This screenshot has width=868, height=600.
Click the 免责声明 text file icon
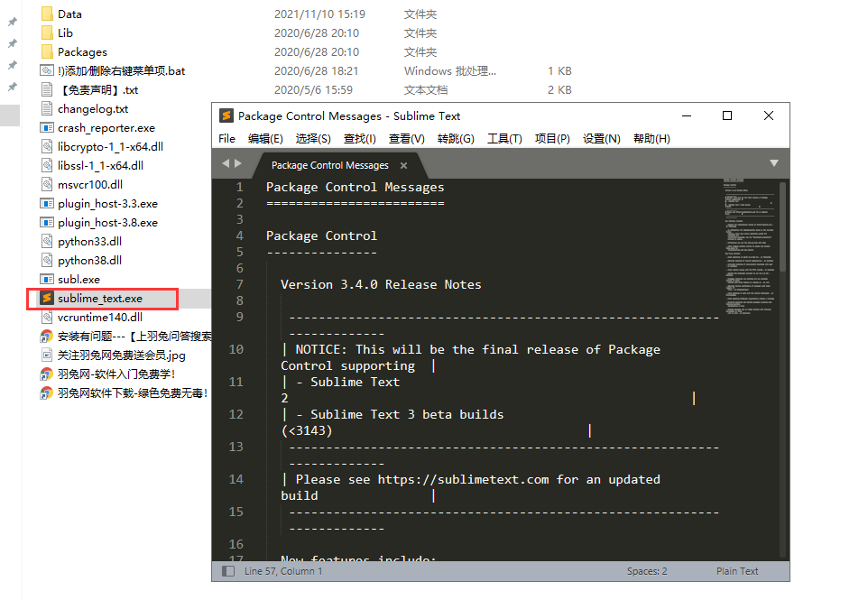(x=47, y=89)
